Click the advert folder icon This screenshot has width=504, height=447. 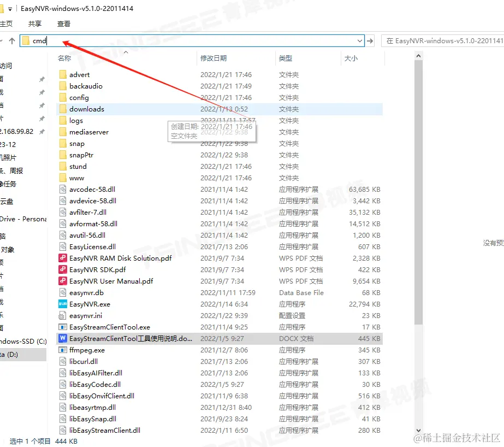pyautogui.click(x=63, y=75)
